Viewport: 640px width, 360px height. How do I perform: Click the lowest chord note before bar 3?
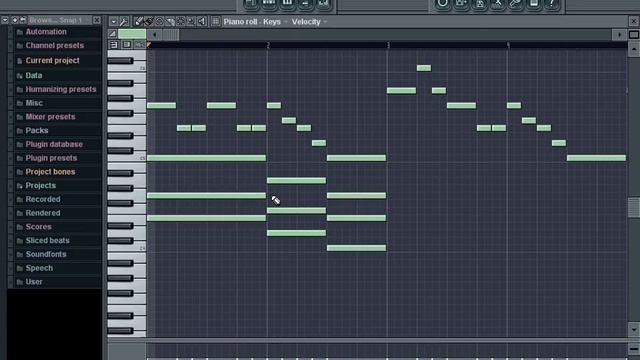(356, 248)
